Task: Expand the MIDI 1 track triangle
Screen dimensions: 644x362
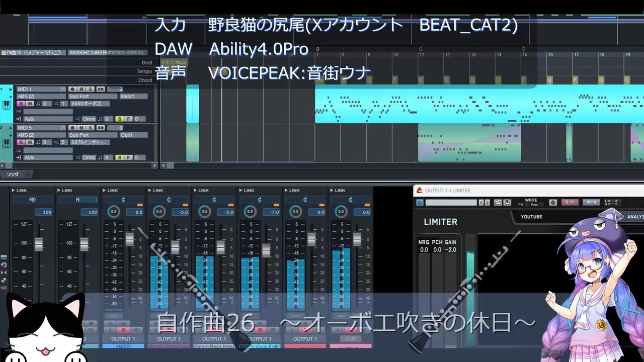Action: pos(11,89)
